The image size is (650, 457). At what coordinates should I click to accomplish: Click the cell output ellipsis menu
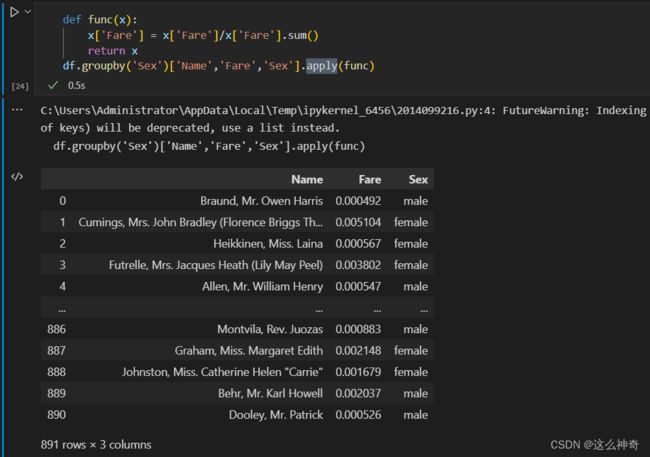pyautogui.click(x=17, y=110)
